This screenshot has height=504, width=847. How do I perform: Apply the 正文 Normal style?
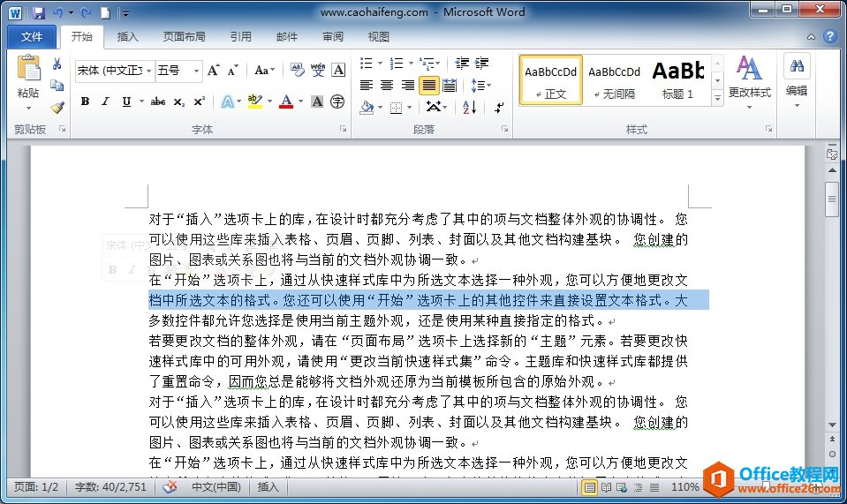point(551,79)
